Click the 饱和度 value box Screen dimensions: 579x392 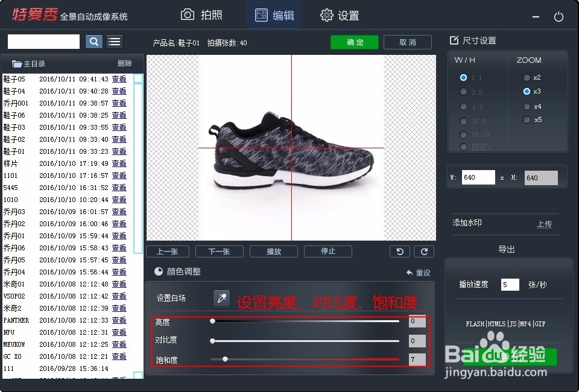coord(417,359)
